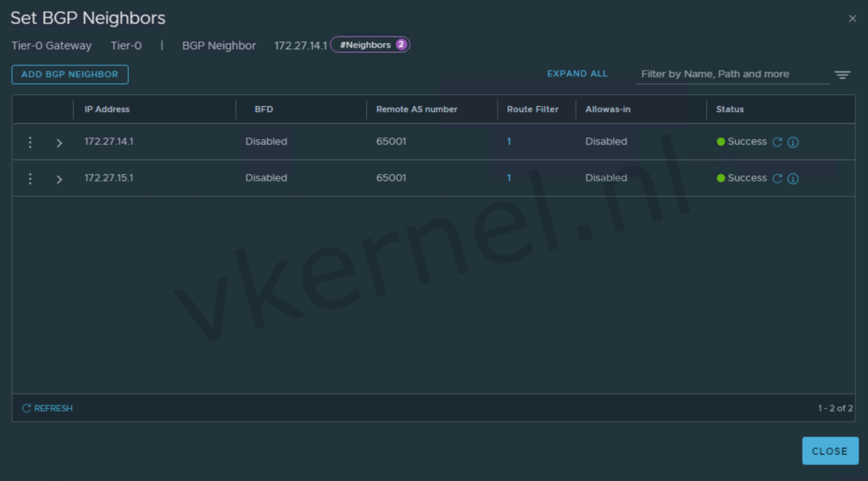The height and width of the screenshot is (481, 868).
Task: Expand the 172.27.15.1 neighbor row
Action: click(59, 179)
